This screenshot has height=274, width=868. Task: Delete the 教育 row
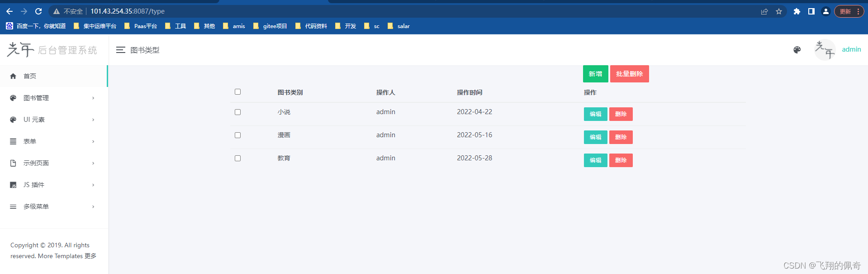[621, 160]
